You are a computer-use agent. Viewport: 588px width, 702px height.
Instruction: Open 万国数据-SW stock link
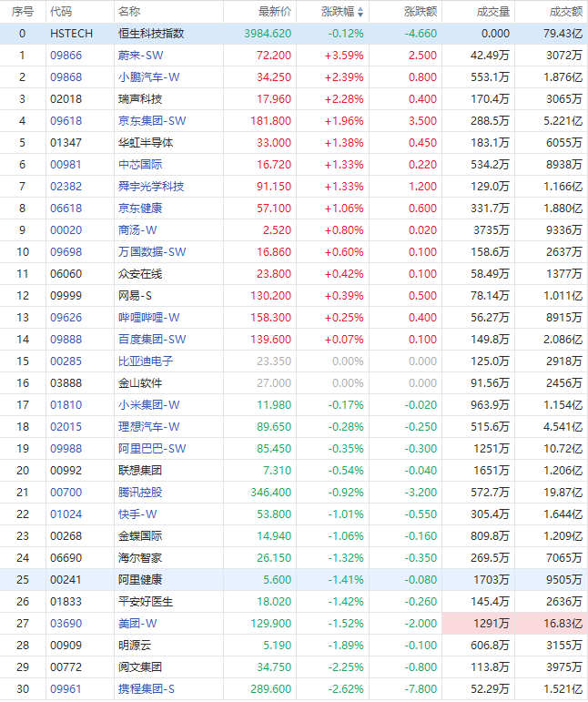tap(152, 252)
